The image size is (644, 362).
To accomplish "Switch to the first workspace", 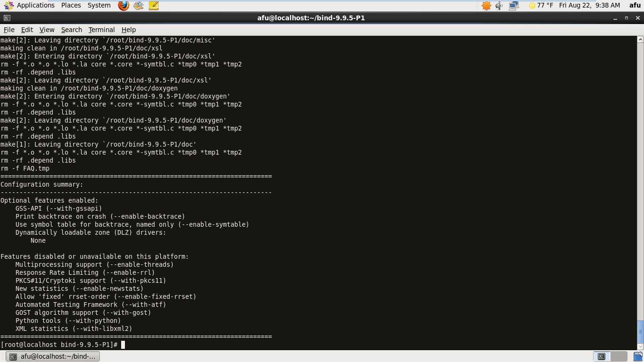I will [x=602, y=357].
